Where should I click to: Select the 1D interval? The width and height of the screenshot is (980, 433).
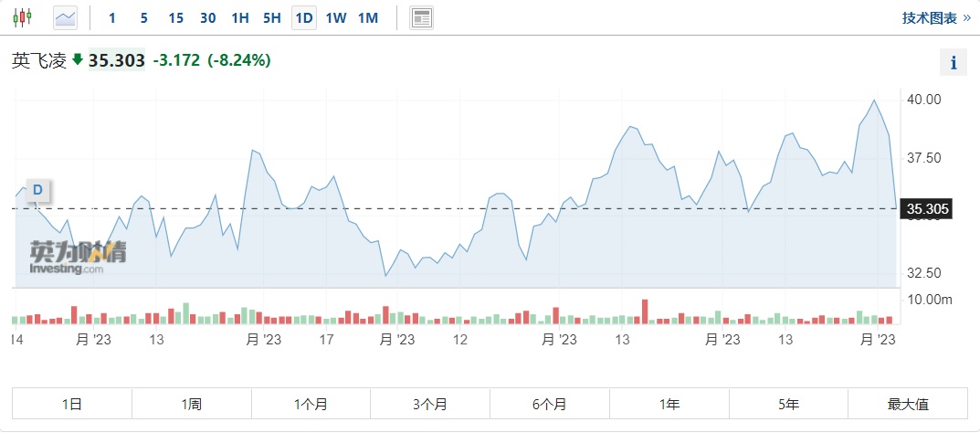pyautogui.click(x=304, y=17)
